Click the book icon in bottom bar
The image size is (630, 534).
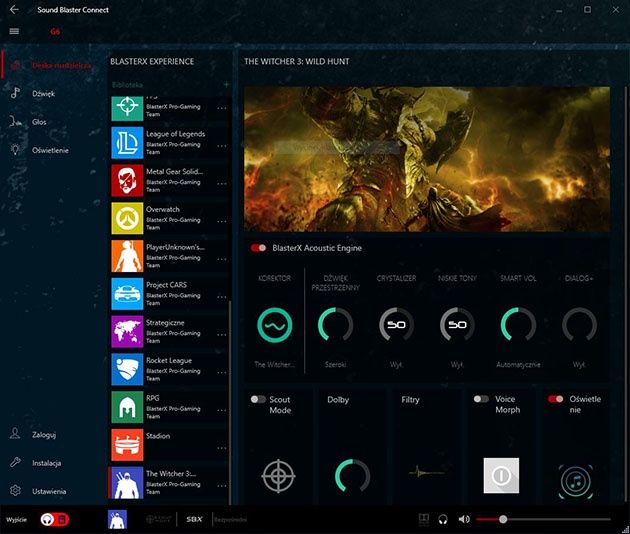click(424, 519)
